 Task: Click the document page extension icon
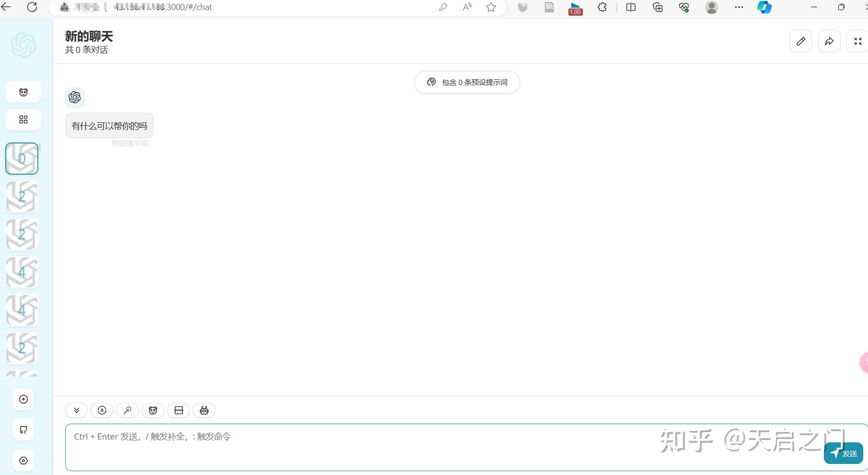click(549, 7)
